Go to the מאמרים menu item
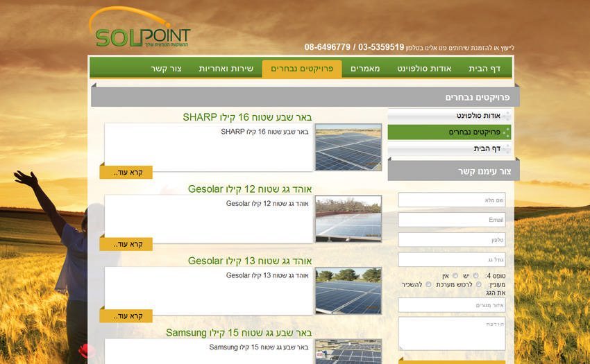This screenshot has width=590, height=364. coord(365,69)
